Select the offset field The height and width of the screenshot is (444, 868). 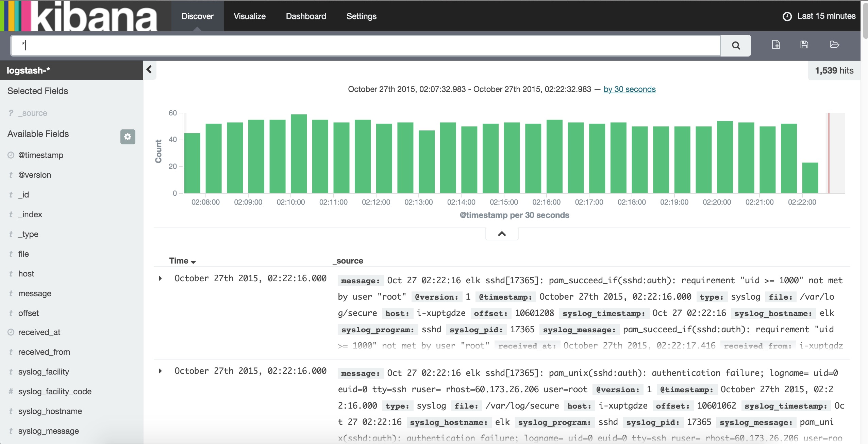29,313
